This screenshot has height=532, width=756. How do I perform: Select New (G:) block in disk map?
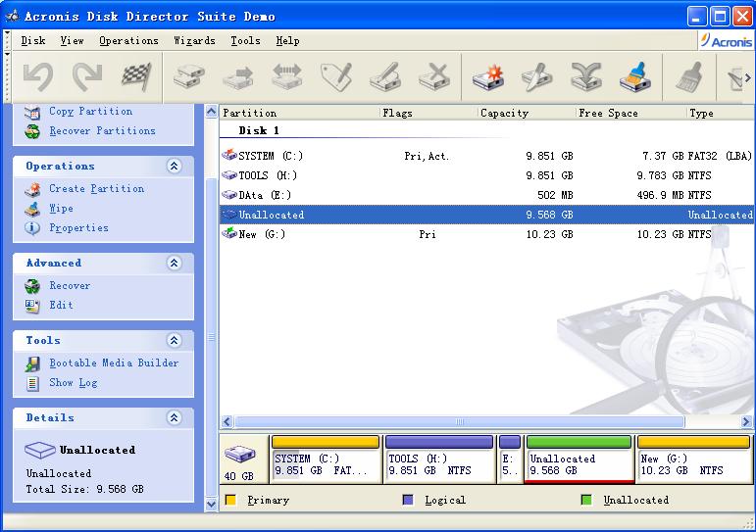(693, 459)
